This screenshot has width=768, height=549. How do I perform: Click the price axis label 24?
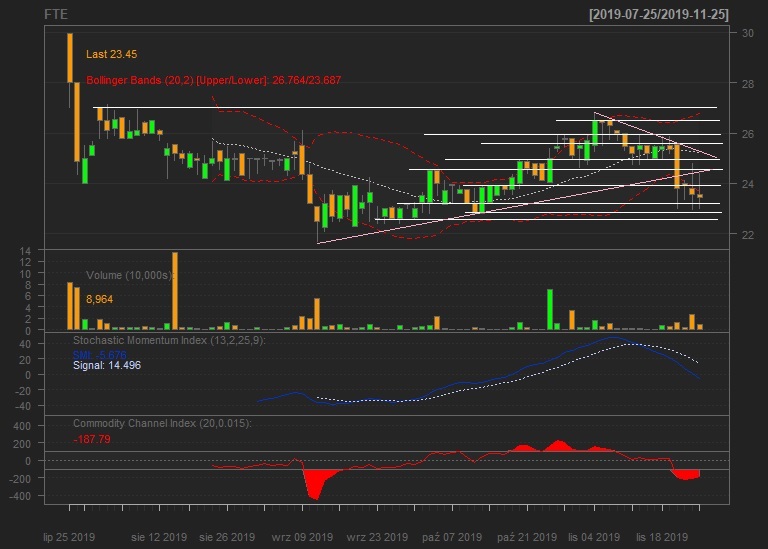click(x=748, y=184)
